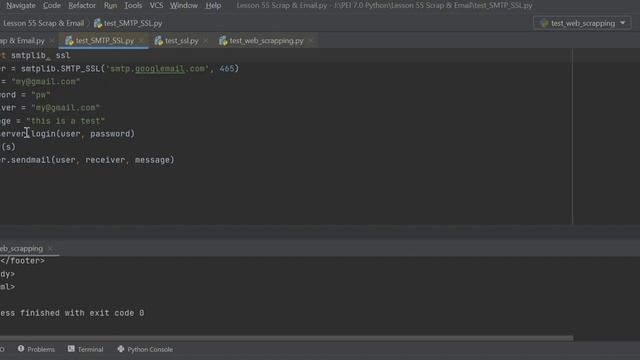Open the Refactor menu
The width and height of the screenshot is (640, 360).
82,5
